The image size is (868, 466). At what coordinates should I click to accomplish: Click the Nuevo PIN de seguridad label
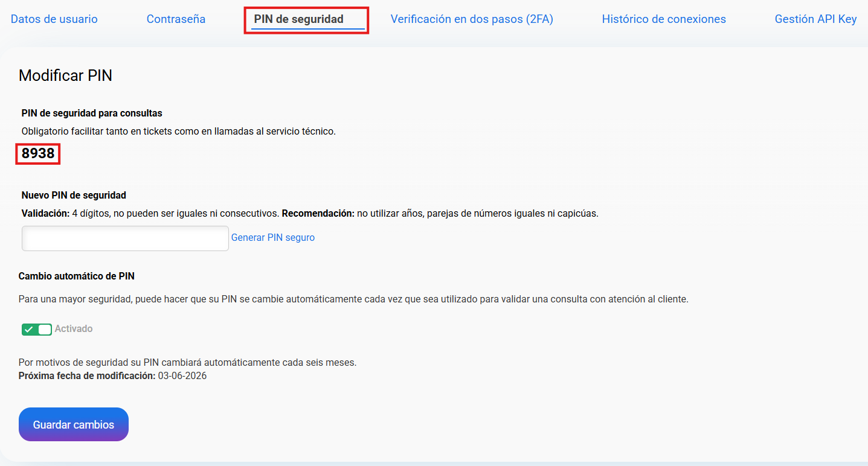tap(74, 196)
